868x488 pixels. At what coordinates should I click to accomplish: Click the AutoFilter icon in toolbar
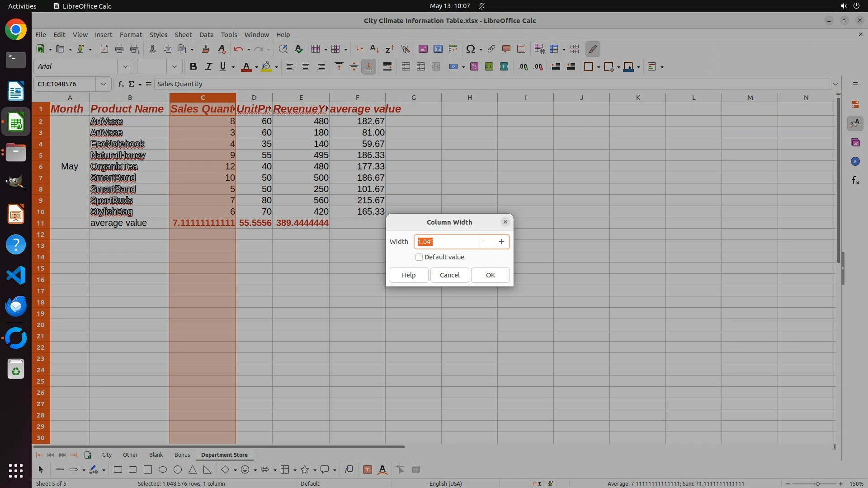405,49
